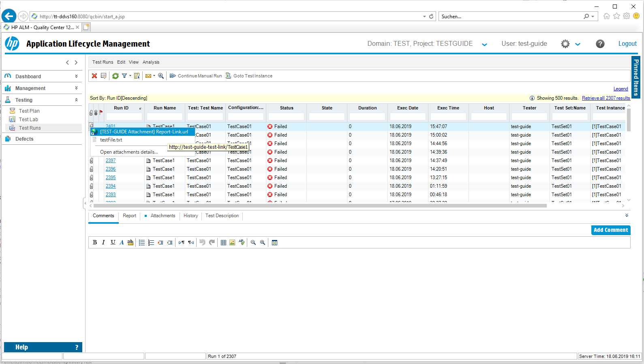The height and width of the screenshot is (364, 644).
Task: Zoom in the comment editor
Action: [x=263, y=242]
